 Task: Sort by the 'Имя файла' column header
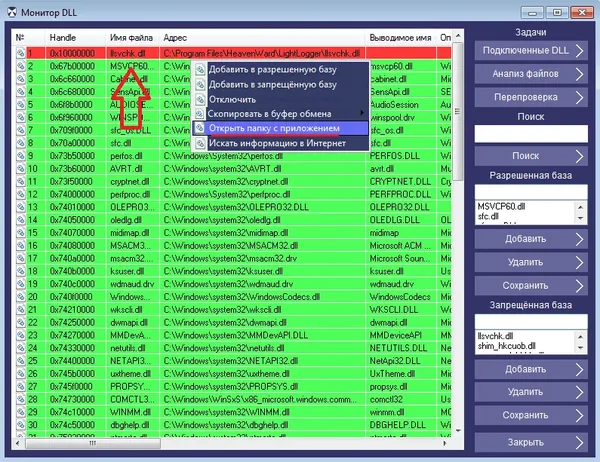pos(131,38)
